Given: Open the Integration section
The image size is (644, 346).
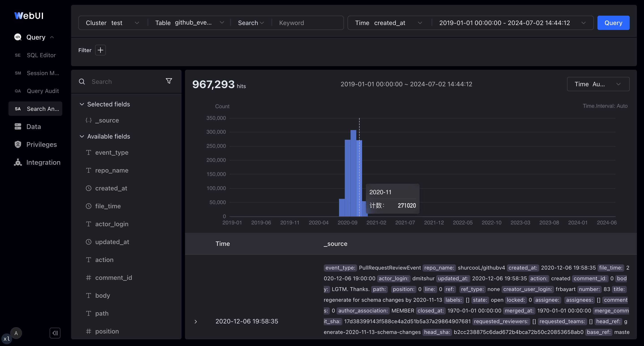Looking at the screenshot, I should click(x=43, y=162).
